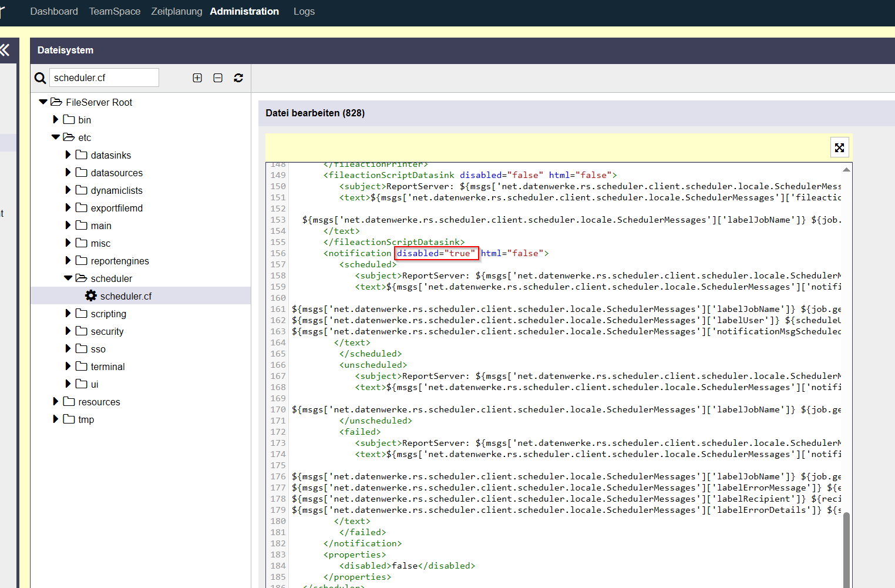
Task: Click the collapse all tree icon
Action: tap(218, 78)
